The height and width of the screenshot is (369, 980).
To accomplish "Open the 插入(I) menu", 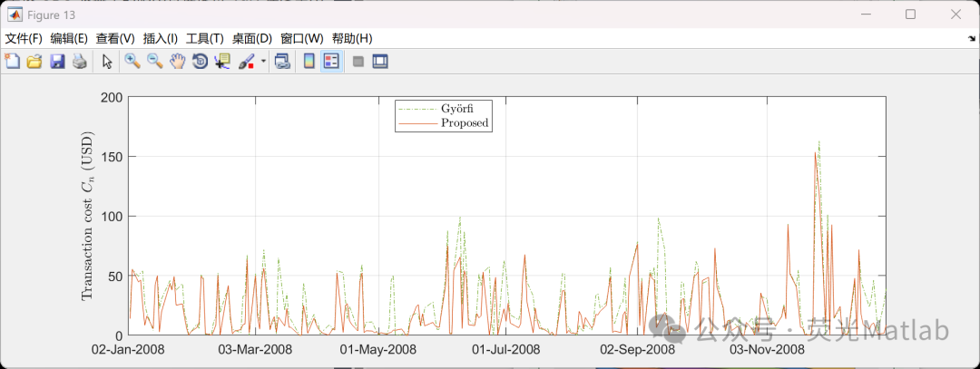I will 161,39.
